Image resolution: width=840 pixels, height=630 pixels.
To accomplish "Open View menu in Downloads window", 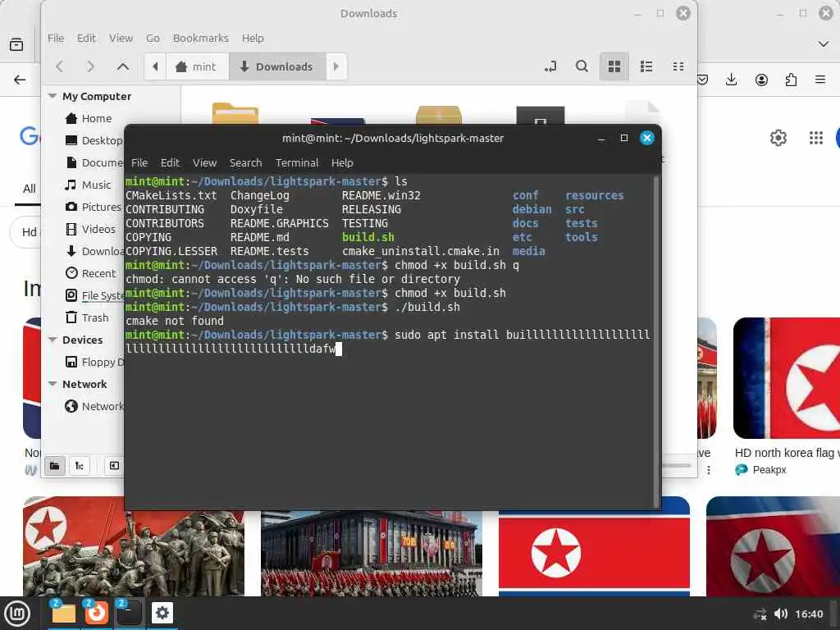I will pyautogui.click(x=121, y=38).
